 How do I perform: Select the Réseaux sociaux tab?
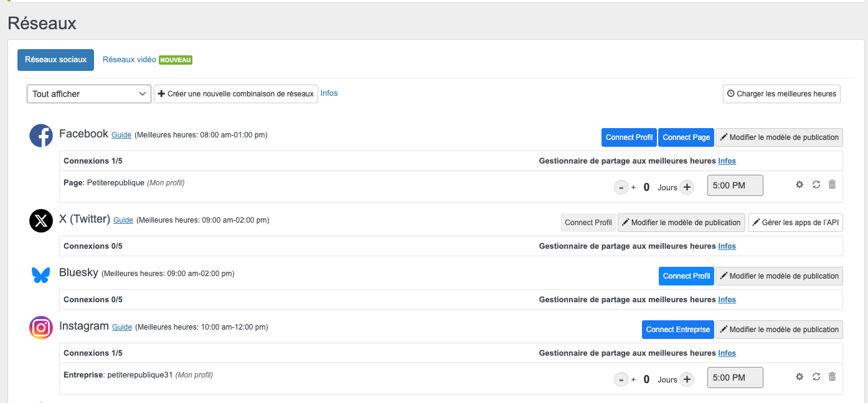click(x=55, y=60)
